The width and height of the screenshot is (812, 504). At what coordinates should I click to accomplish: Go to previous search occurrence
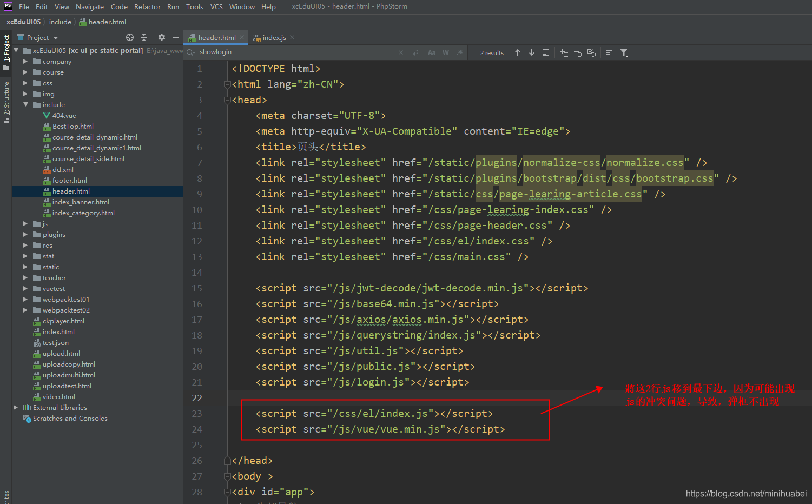coord(518,52)
